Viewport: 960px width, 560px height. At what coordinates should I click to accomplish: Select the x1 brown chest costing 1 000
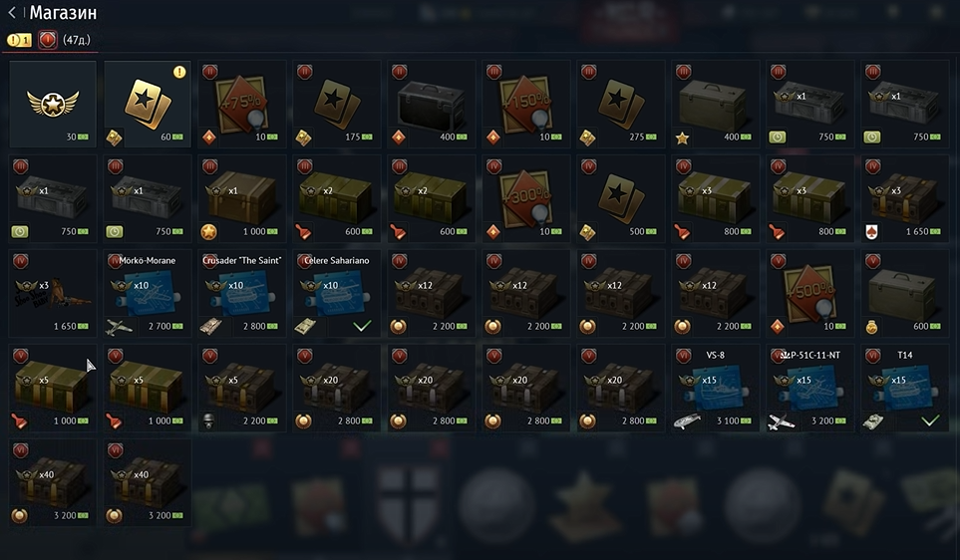click(242, 199)
